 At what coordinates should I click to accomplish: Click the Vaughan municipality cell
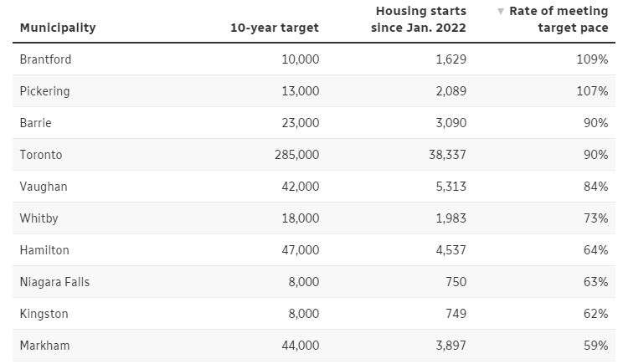[x=44, y=187]
